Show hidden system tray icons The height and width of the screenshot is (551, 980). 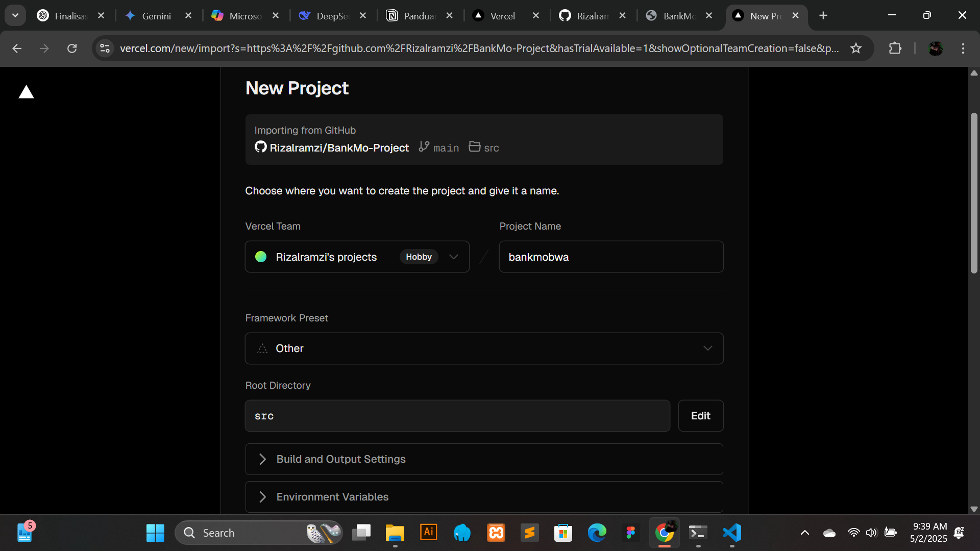coord(805,533)
